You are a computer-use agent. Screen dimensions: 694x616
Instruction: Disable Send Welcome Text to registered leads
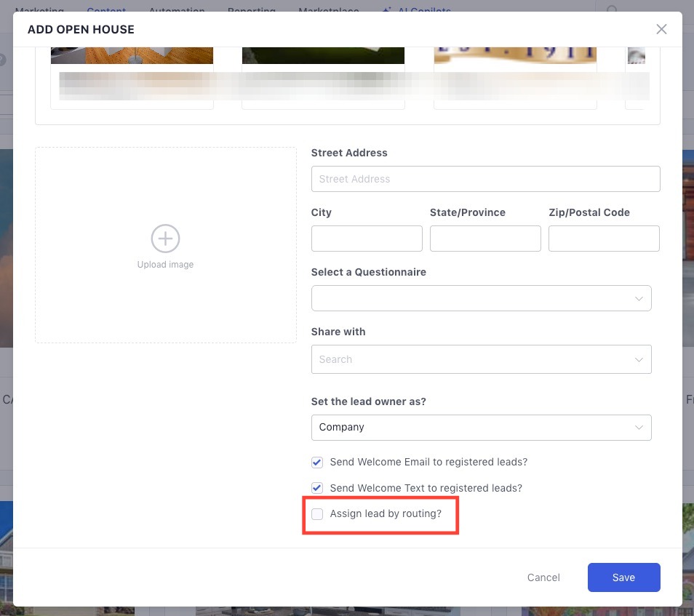[317, 488]
